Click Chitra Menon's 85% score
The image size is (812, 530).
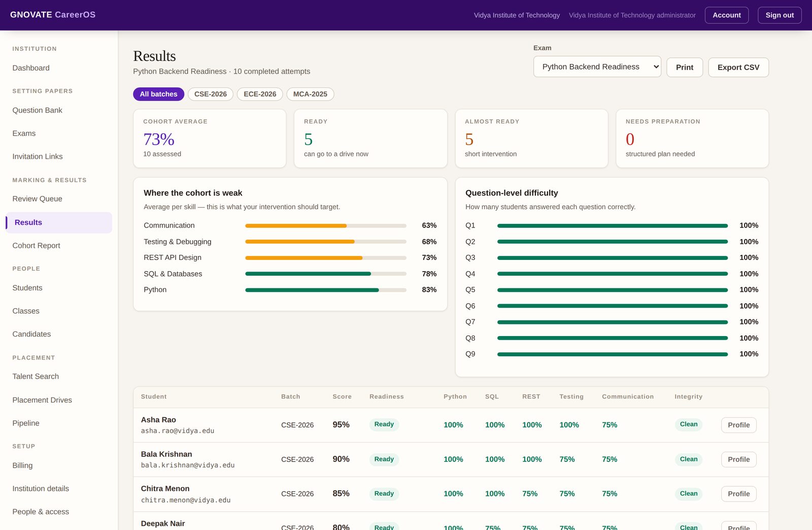coord(341,493)
